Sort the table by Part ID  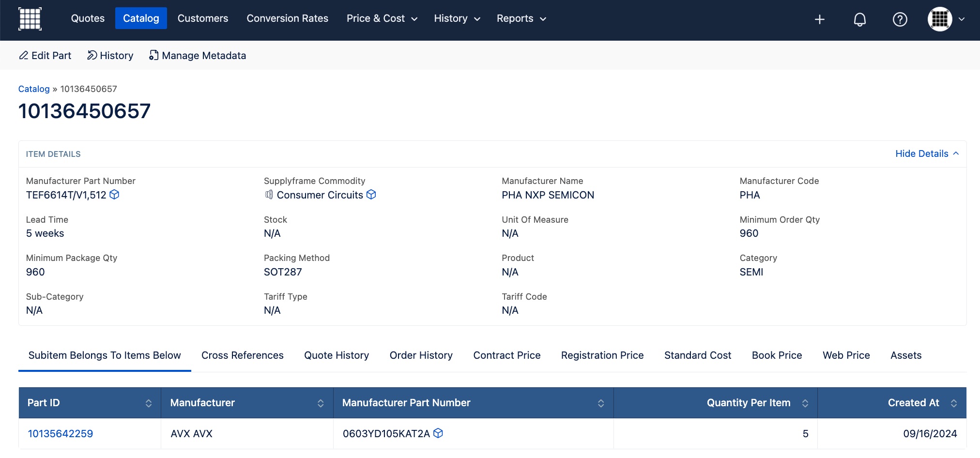(149, 403)
